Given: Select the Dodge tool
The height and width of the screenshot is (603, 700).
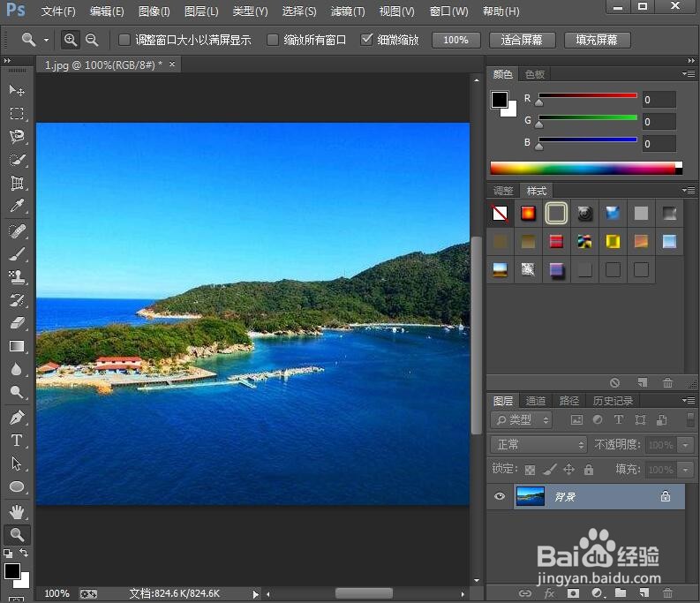Looking at the screenshot, I should tap(17, 392).
